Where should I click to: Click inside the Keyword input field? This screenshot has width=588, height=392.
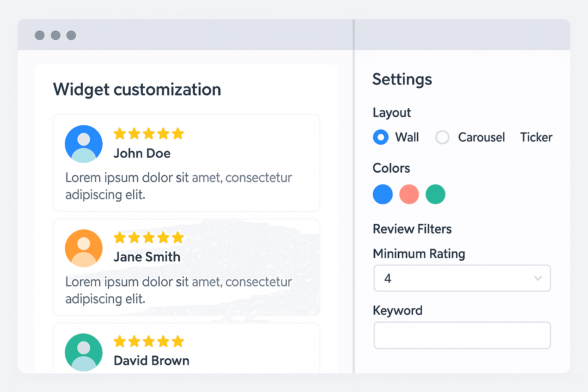pyautogui.click(x=462, y=335)
